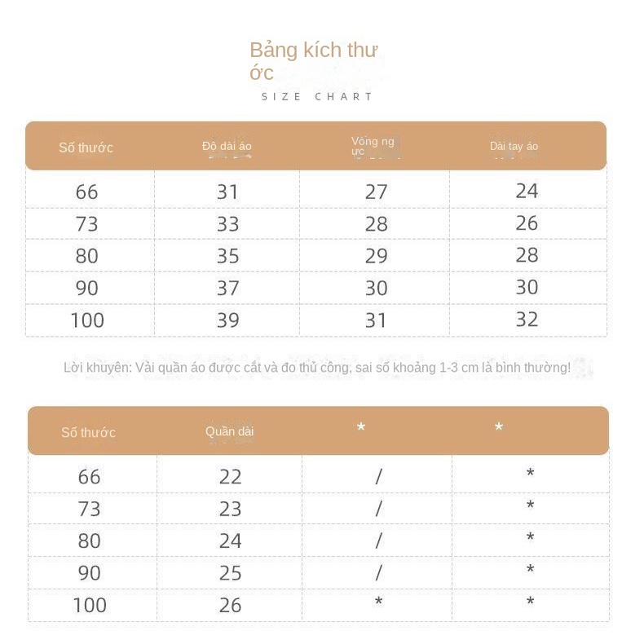Click the chest value 27
This screenshot has width=644, height=644.
376,192
